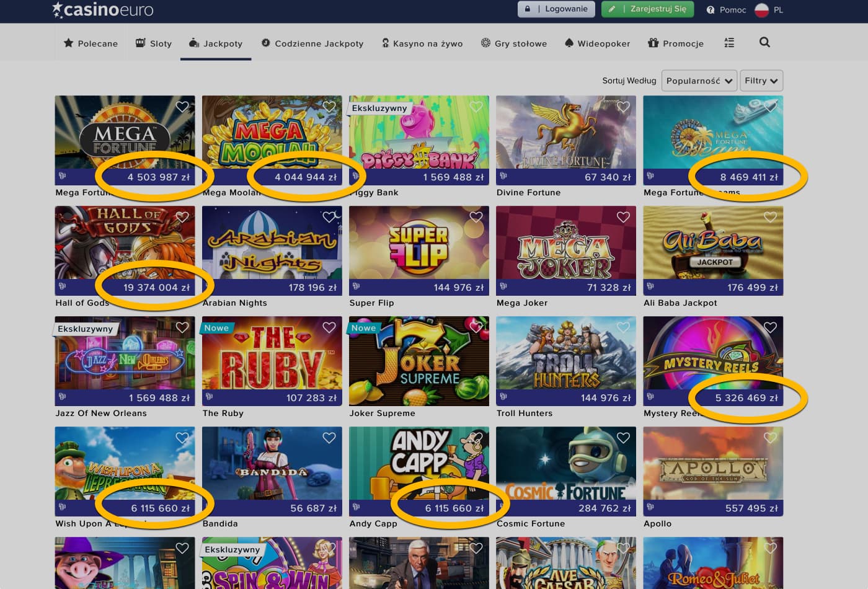Click the Logowanie button
Viewport: 868px width, 589px height.
556,9
